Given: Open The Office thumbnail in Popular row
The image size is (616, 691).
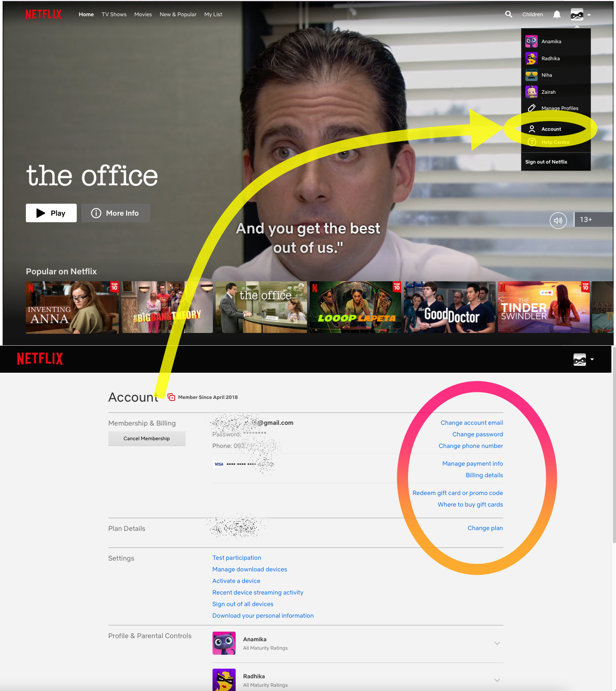Looking at the screenshot, I should [261, 307].
